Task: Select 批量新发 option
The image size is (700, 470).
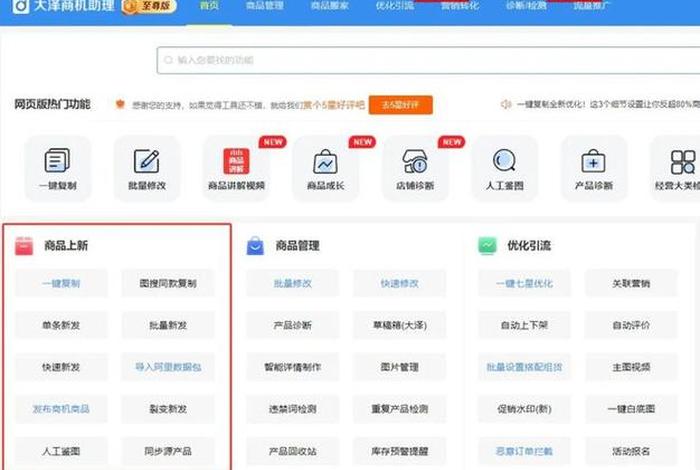Action: click(x=168, y=325)
